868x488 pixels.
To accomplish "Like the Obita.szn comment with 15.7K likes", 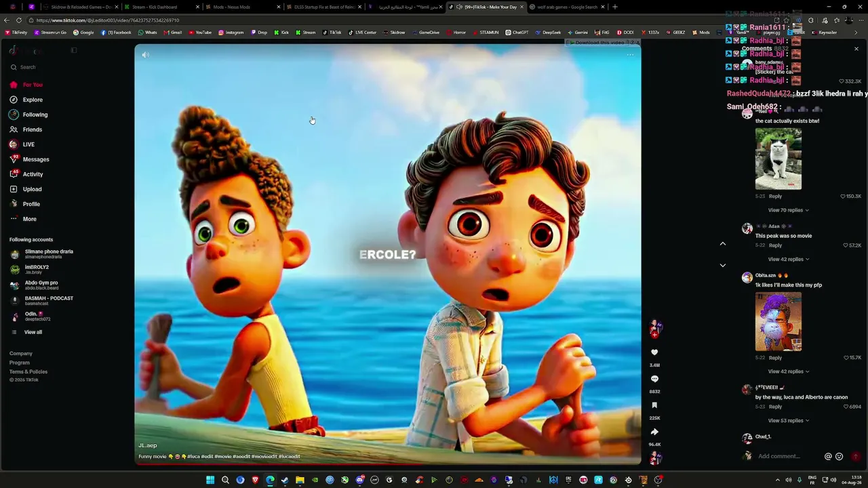I will click(846, 357).
